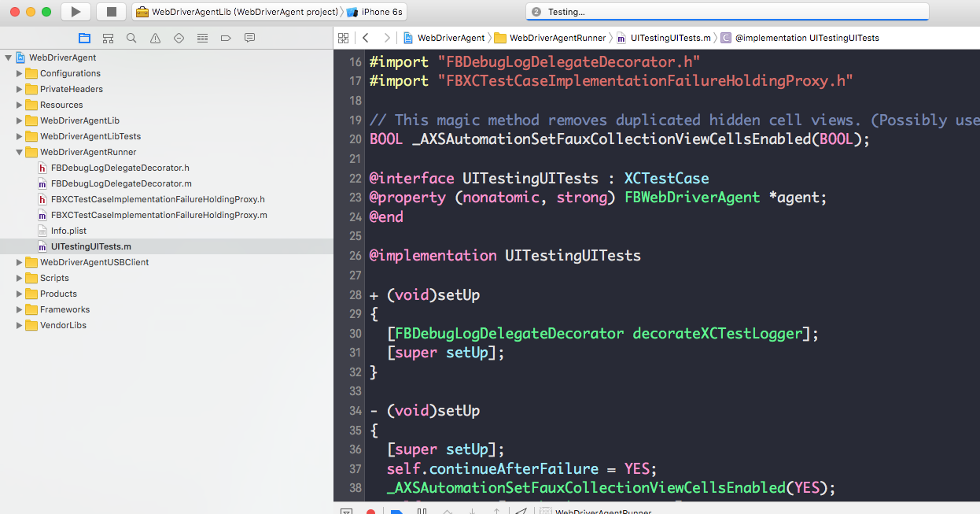This screenshot has height=514, width=980.
Task: Stop the running test task
Action: point(111,12)
